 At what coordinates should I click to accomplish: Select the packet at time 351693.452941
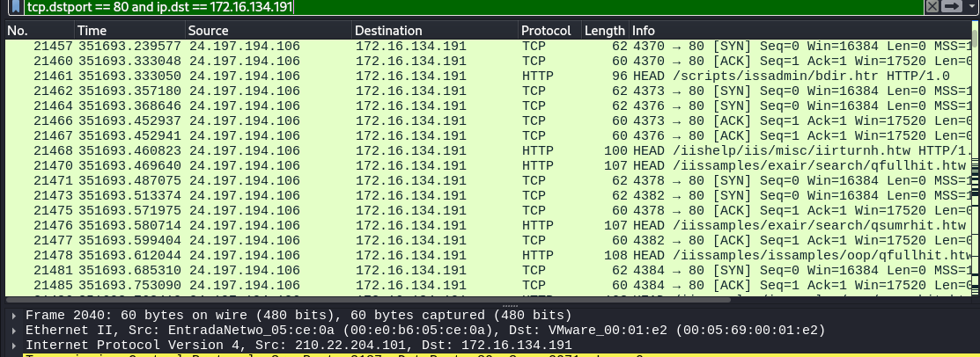point(490,136)
